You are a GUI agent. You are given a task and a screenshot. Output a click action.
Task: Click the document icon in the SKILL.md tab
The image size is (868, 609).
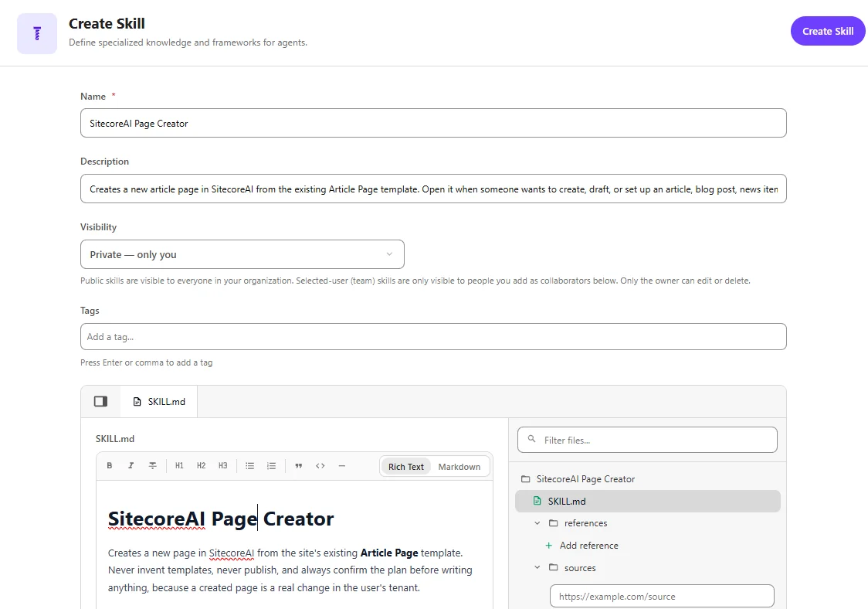137,402
